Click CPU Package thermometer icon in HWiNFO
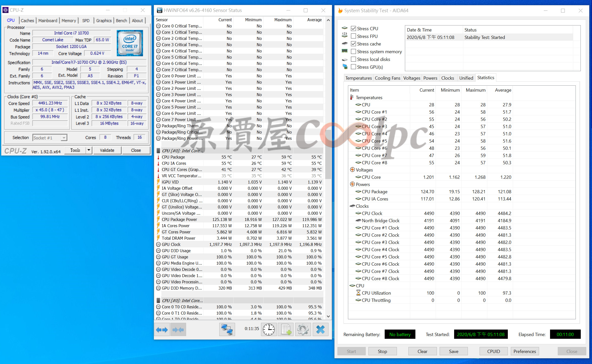This screenshot has width=592, height=364. [x=158, y=157]
